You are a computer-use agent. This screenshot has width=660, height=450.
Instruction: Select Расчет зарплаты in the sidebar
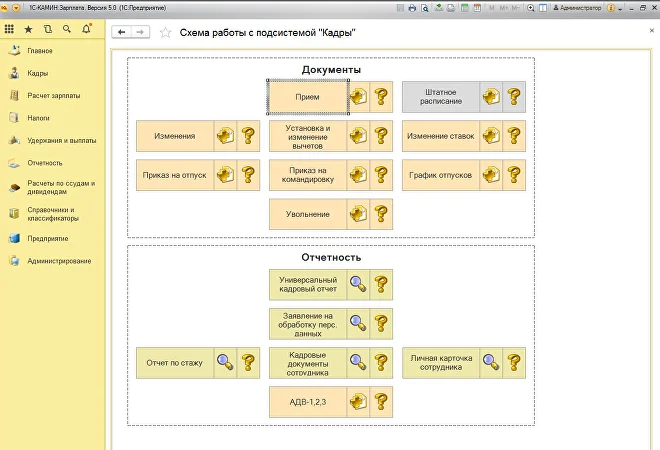pos(54,95)
